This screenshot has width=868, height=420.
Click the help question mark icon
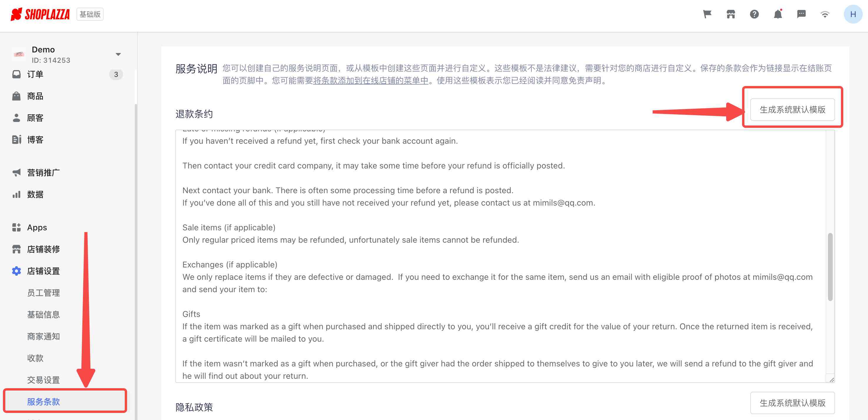(754, 14)
